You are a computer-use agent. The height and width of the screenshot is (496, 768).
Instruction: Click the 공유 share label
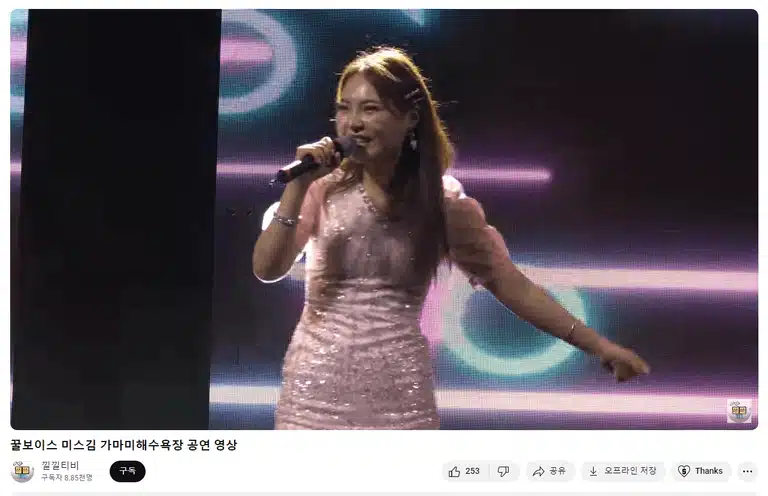coord(557,471)
